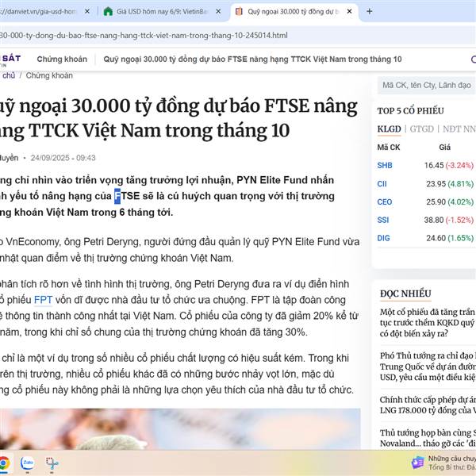Click the favicon of the Quỹ ngoại tab
This screenshot has height=476, width=476.
click(239, 12)
